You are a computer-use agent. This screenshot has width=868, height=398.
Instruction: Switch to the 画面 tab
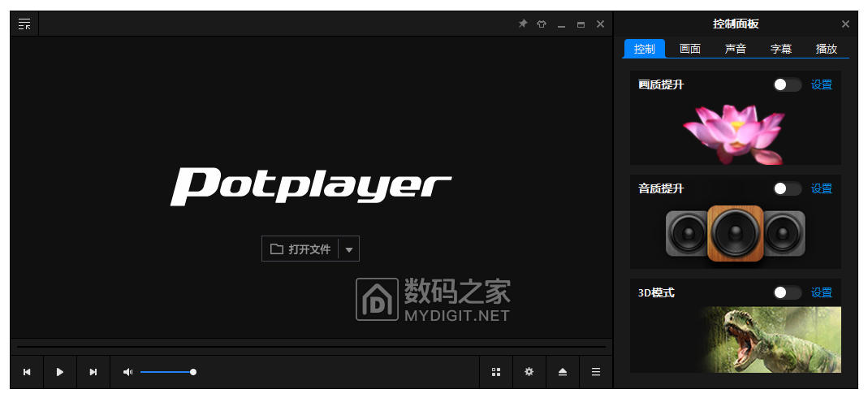tap(689, 49)
